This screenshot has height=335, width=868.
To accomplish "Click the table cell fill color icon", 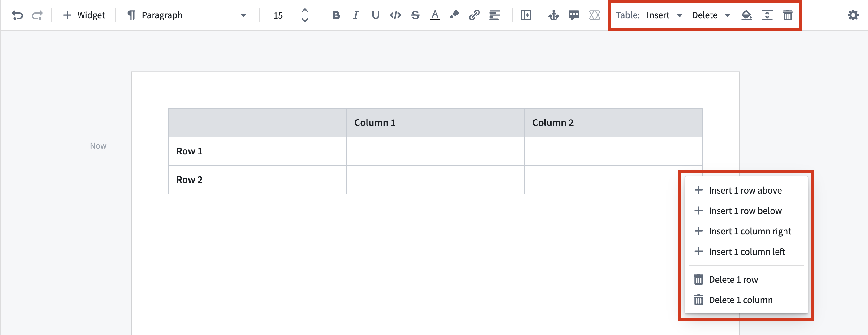I will pyautogui.click(x=747, y=15).
